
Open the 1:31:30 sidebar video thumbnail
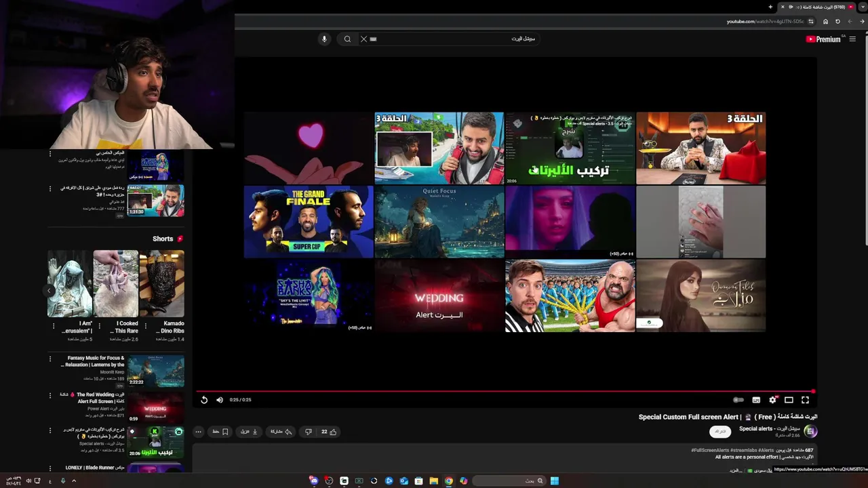156,201
